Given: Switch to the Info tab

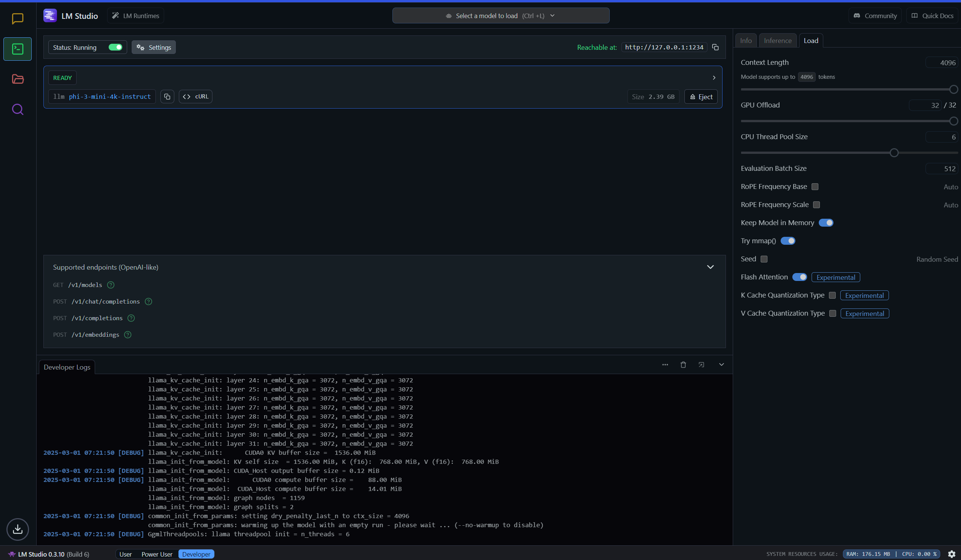Looking at the screenshot, I should (746, 40).
